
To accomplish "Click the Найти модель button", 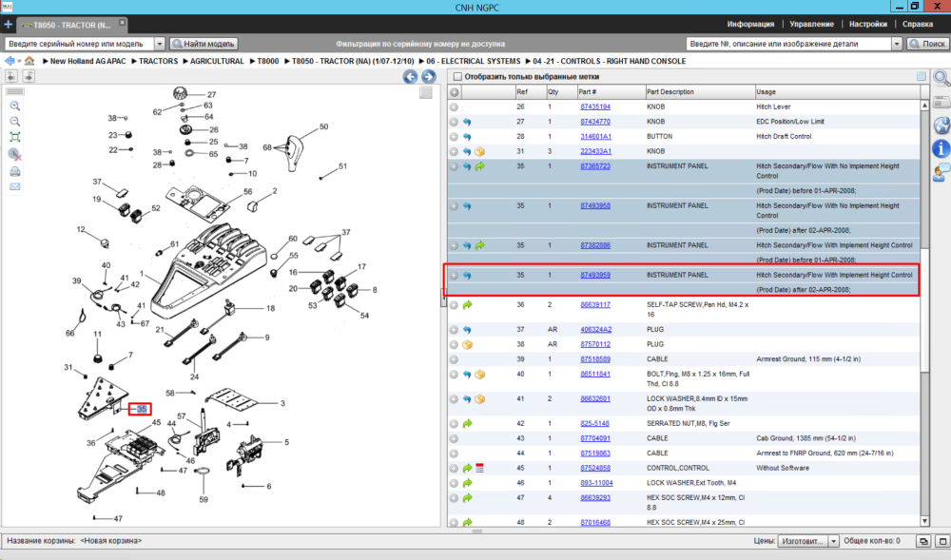I will 204,44.
